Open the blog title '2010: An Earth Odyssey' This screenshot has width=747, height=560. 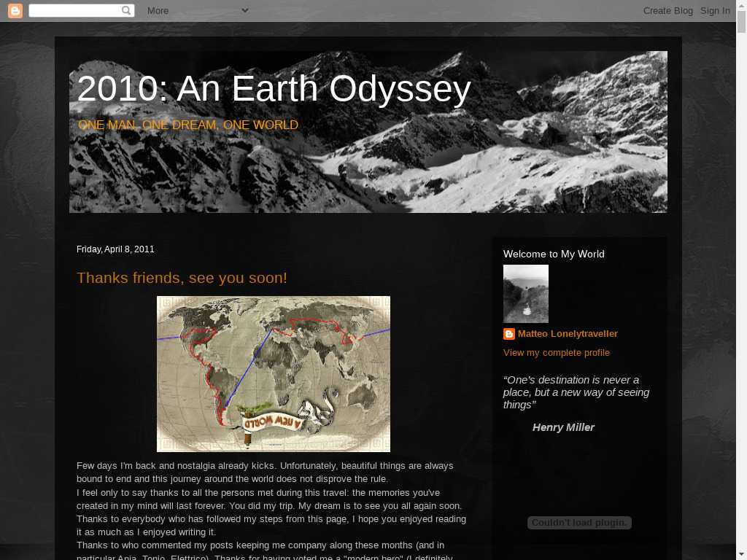click(274, 89)
